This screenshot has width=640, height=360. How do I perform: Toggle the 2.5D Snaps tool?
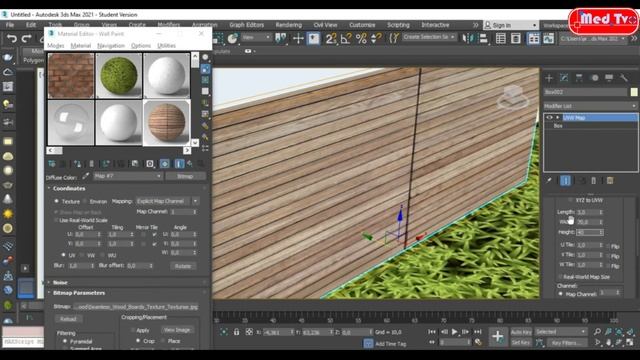(x=331, y=39)
